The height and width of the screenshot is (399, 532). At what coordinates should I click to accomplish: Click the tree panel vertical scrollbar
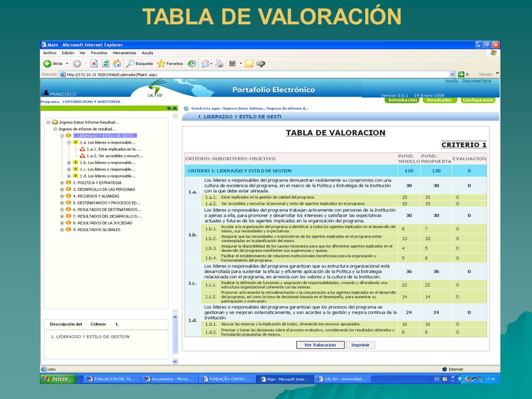(x=175, y=214)
